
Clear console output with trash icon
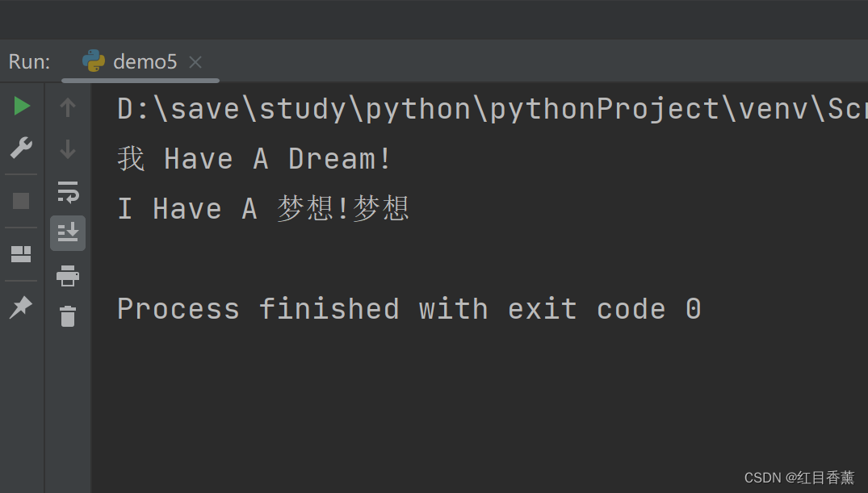tap(68, 316)
